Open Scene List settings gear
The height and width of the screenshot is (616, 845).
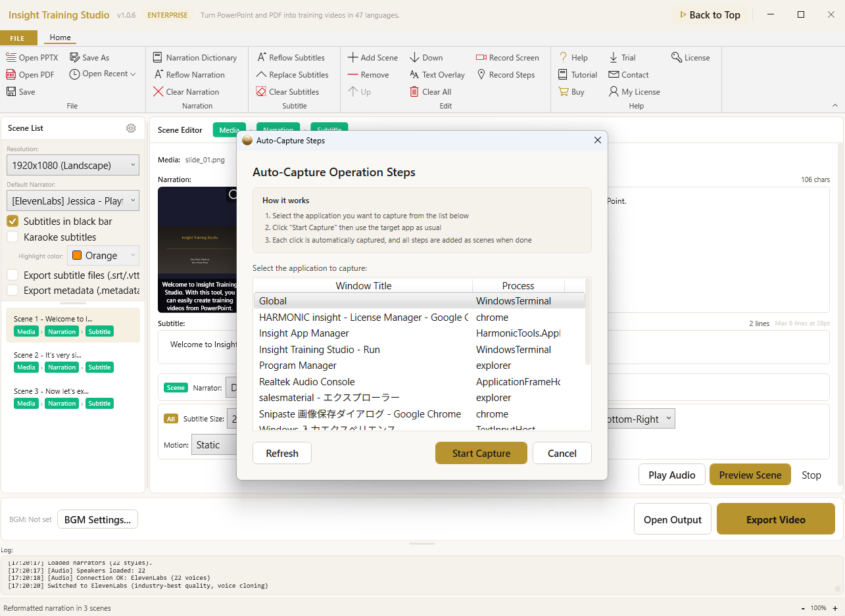coord(131,128)
